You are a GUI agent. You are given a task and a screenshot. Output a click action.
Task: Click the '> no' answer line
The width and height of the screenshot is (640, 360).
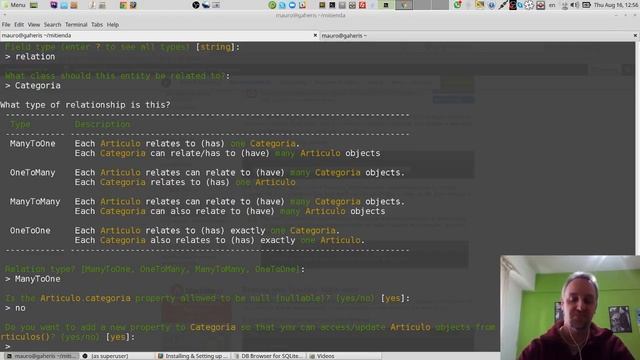tap(15, 308)
